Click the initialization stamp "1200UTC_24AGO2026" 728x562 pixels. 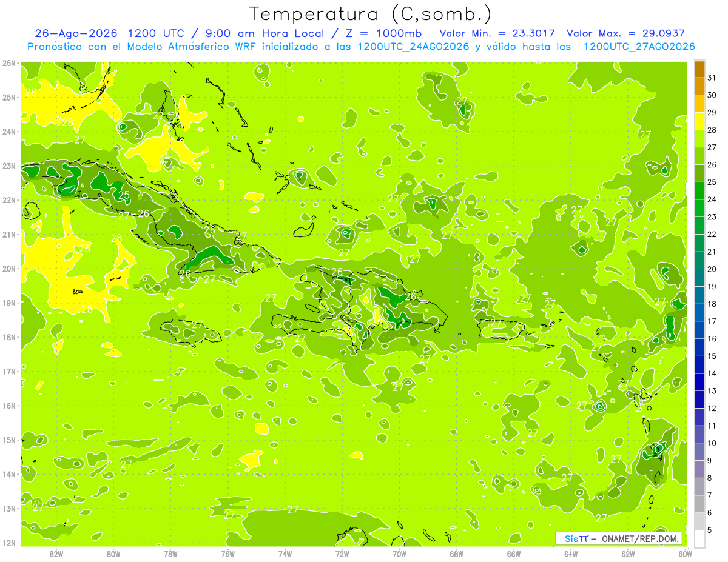(414, 47)
